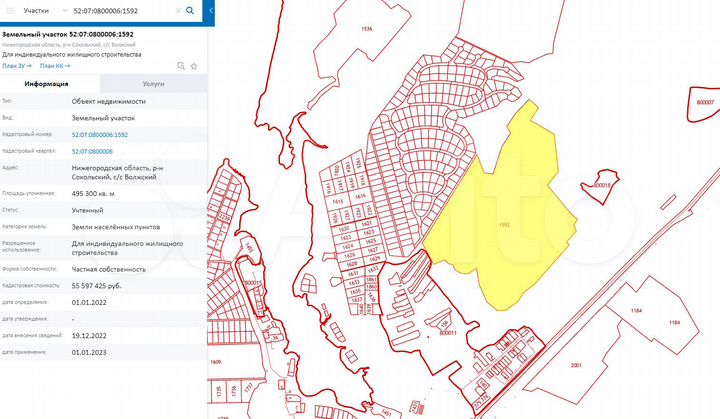Click parcel 800007 on the map
Screen dimensions: 720x419
coord(706,102)
